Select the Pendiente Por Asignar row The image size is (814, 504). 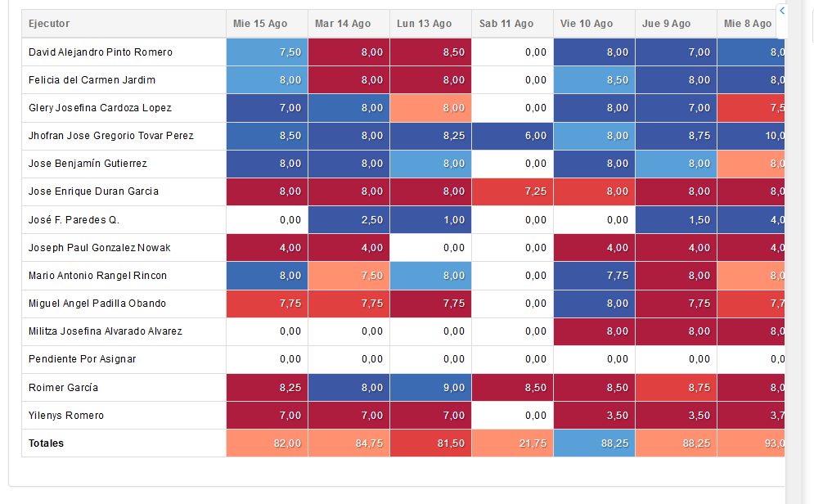click(x=82, y=359)
